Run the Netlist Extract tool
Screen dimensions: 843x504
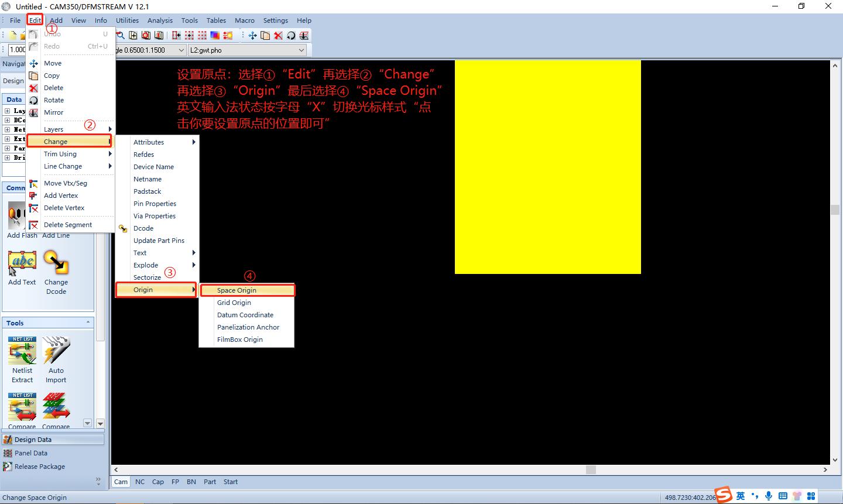click(22, 351)
